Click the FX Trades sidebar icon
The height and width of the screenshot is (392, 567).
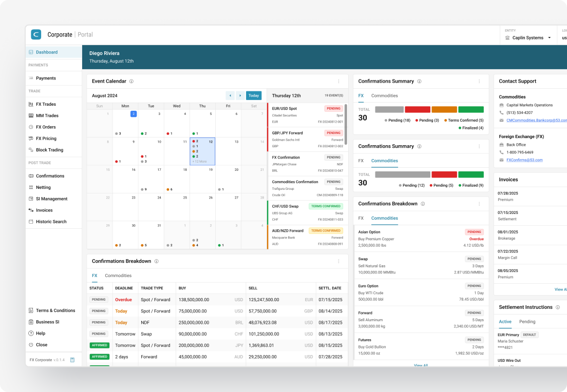[x=31, y=104]
